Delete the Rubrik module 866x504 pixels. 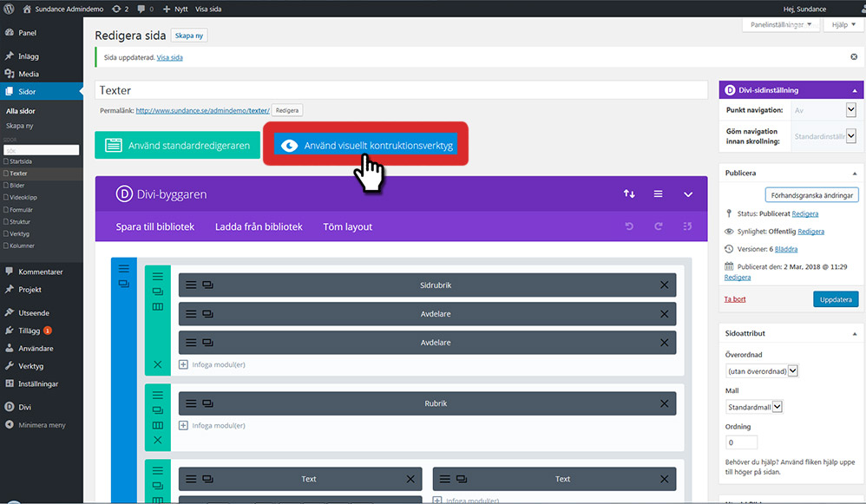tap(665, 403)
